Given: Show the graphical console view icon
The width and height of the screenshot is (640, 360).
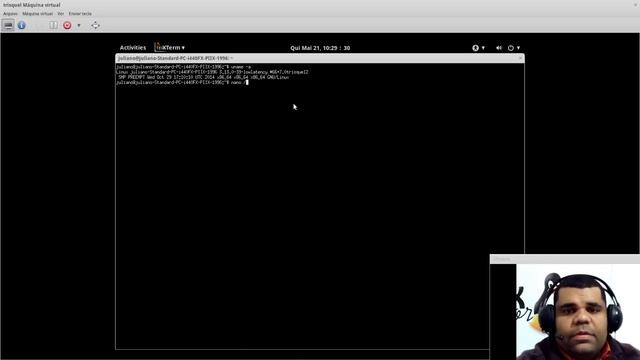Looking at the screenshot, I should point(8,25).
